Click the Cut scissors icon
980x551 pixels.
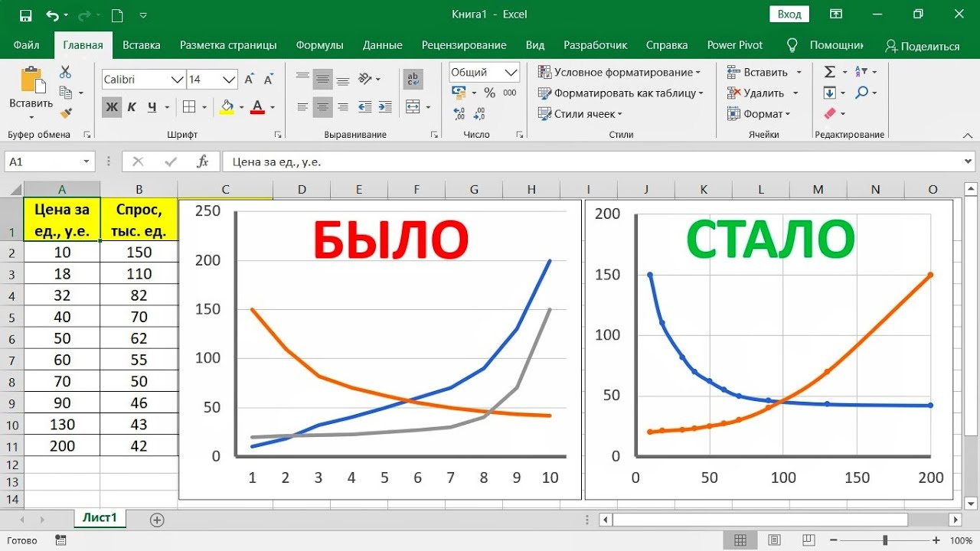(65, 72)
